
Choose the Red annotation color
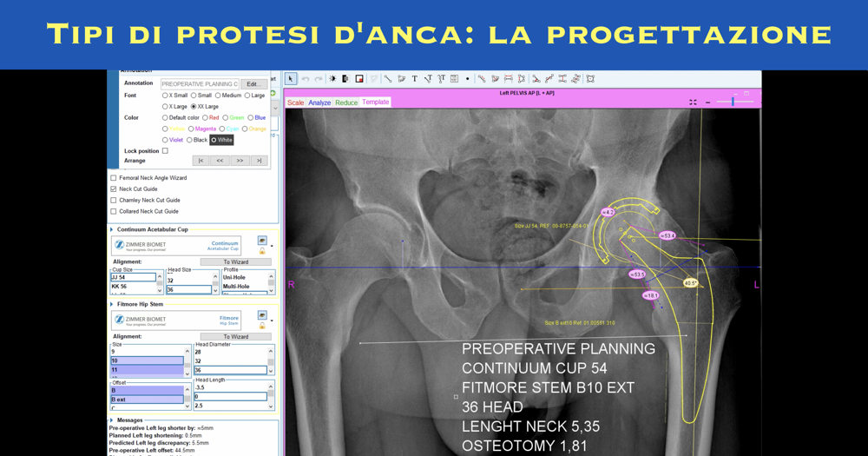[206, 117]
